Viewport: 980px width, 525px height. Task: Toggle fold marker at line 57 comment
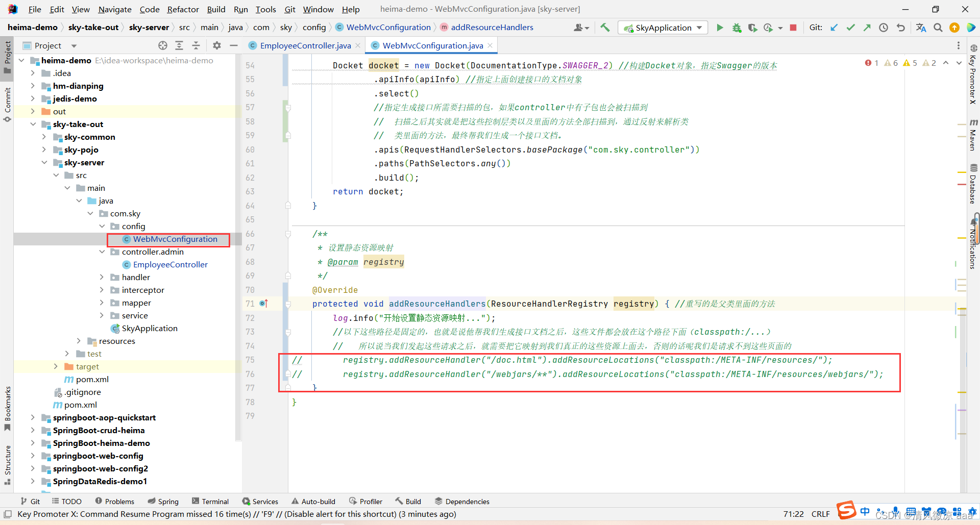[x=288, y=108]
